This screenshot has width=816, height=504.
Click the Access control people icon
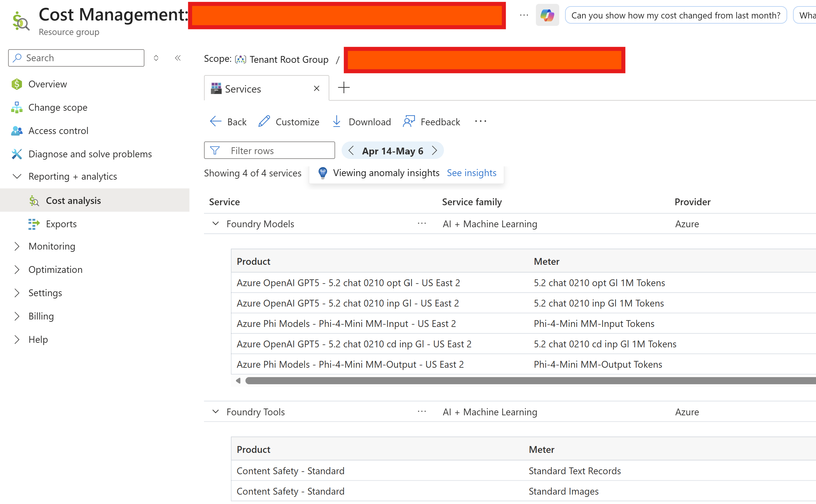point(17,131)
